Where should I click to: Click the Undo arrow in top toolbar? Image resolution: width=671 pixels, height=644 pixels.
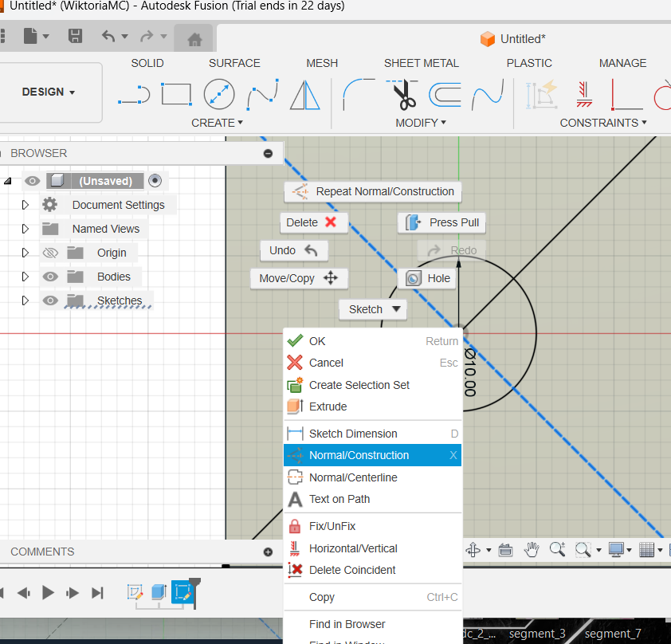tap(108, 36)
